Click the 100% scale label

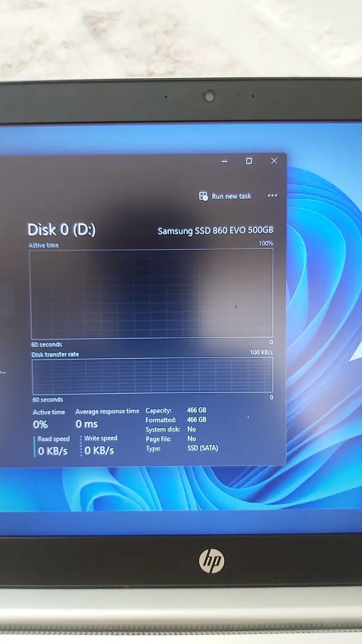(x=265, y=243)
